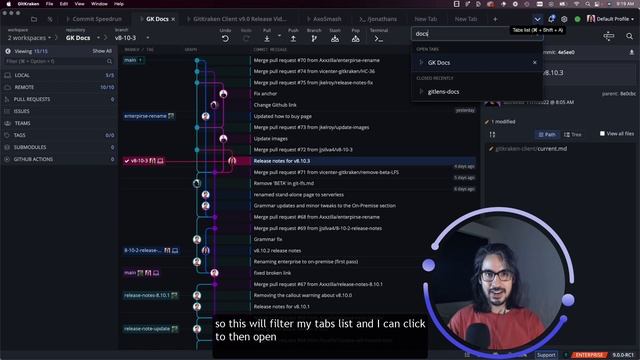Click the Branch toolbar icon
Image resolution: width=640 pixels, height=360 pixels.
click(x=314, y=38)
